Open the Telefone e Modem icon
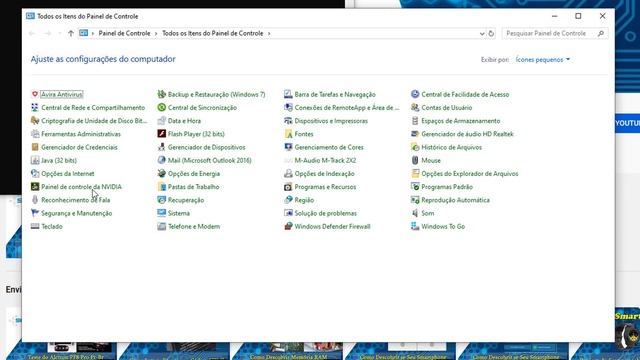This screenshot has width=640, height=360. click(162, 226)
